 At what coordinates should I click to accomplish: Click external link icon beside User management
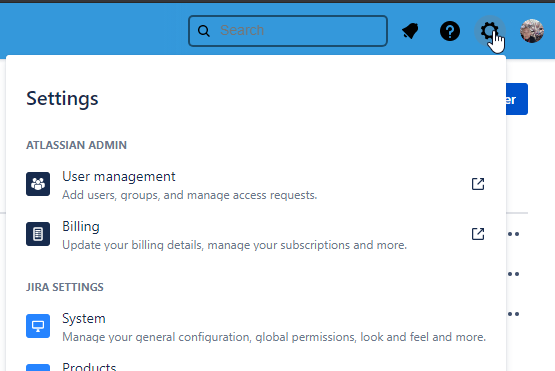478,184
